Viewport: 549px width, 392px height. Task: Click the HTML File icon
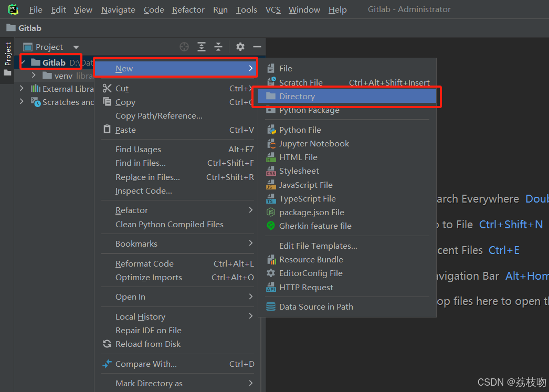pyautogui.click(x=271, y=157)
